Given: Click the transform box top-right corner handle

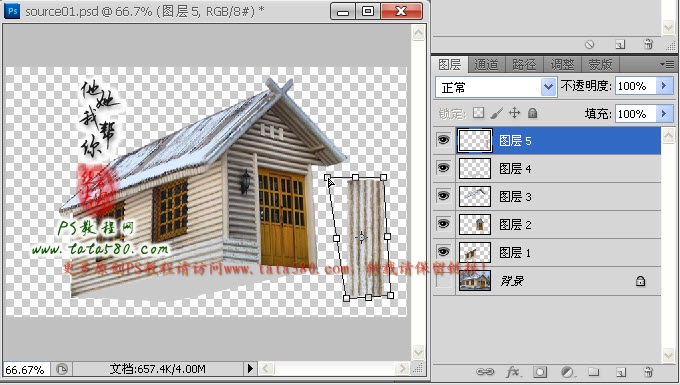Looking at the screenshot, I should click(x=383, y=177).
